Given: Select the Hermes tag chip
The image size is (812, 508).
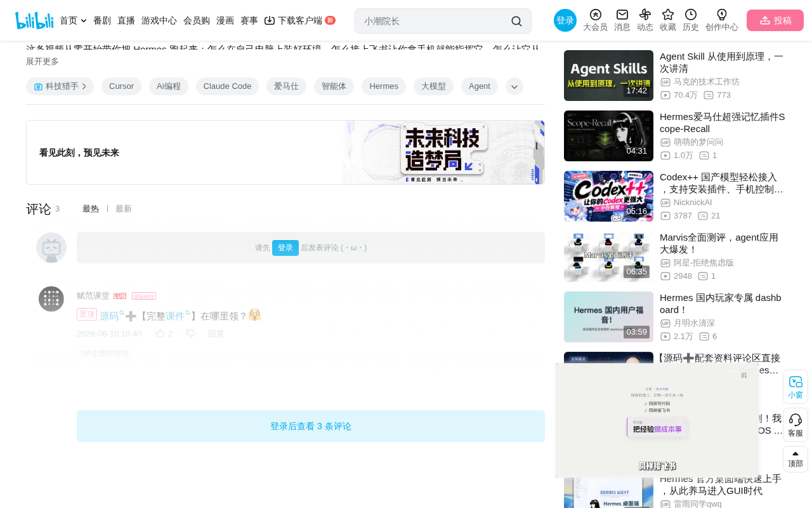Looking at the screenshot, I should point(384,86).
